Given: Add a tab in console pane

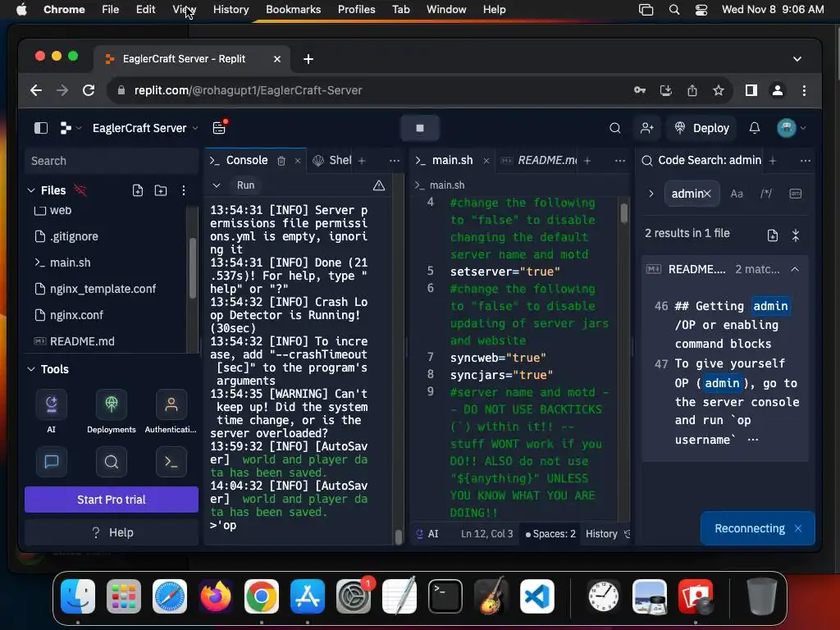Looking at the screenshot, I should (362, 161).
